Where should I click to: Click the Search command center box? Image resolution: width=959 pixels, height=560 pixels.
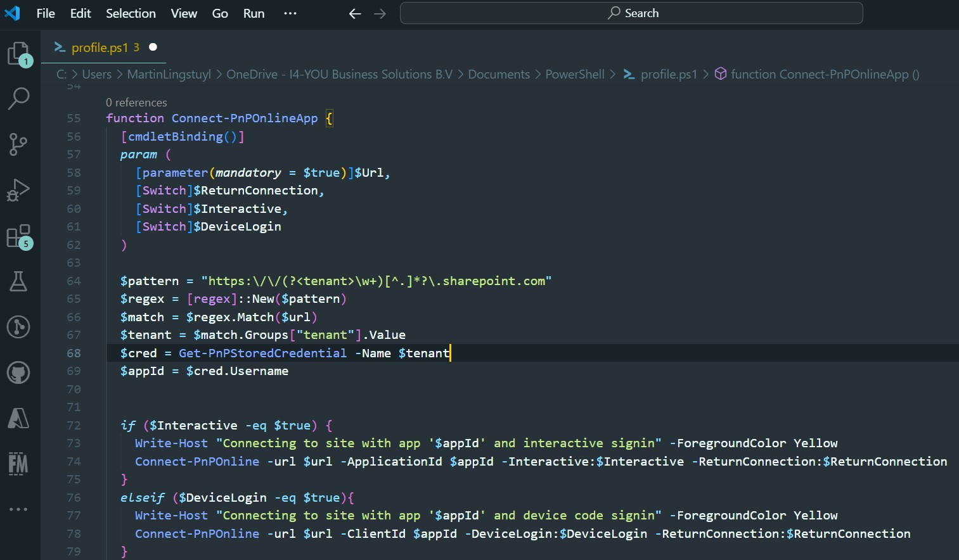pos(631,13)
